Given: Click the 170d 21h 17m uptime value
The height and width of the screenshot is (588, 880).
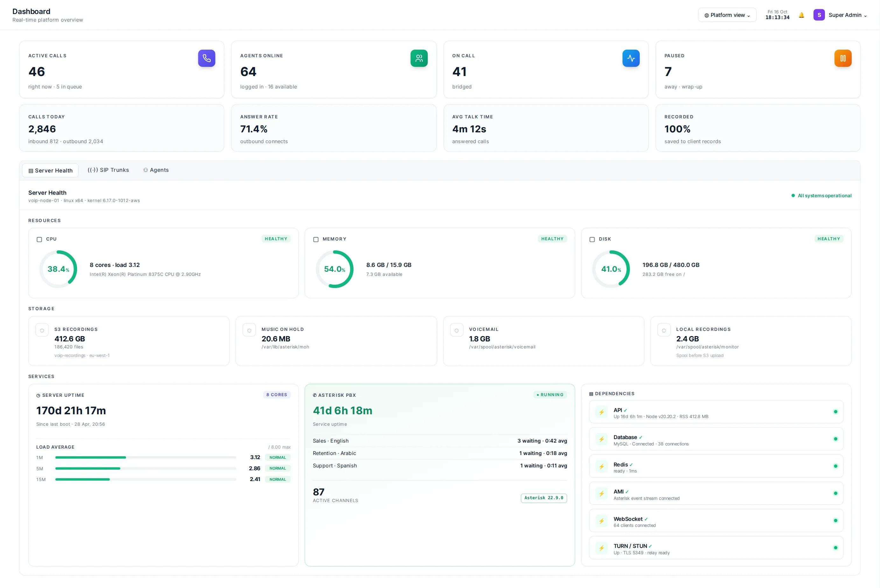Looking at the screenshot, I should coord(71,411).
